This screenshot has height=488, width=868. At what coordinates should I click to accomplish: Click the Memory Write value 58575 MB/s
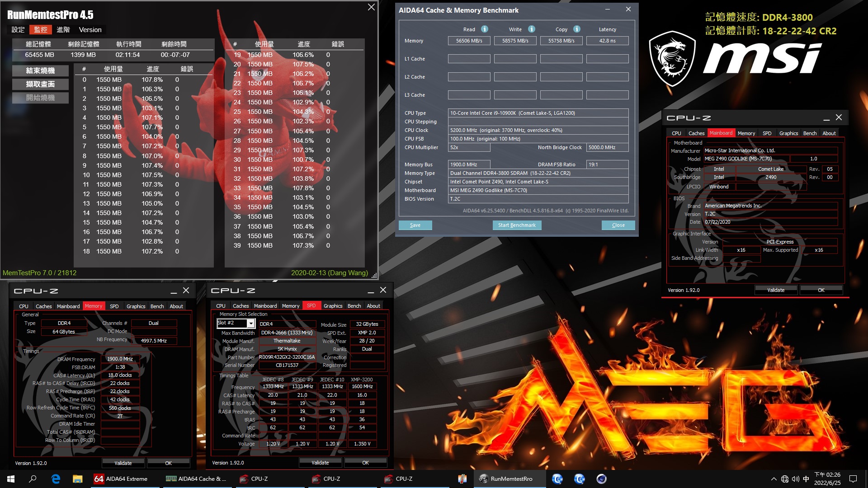point(515,41)
